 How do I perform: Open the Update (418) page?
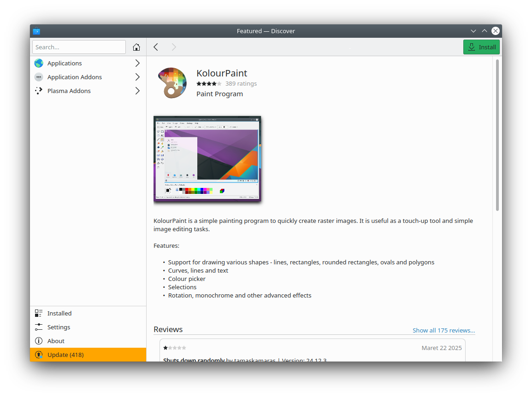coord(88,355)
